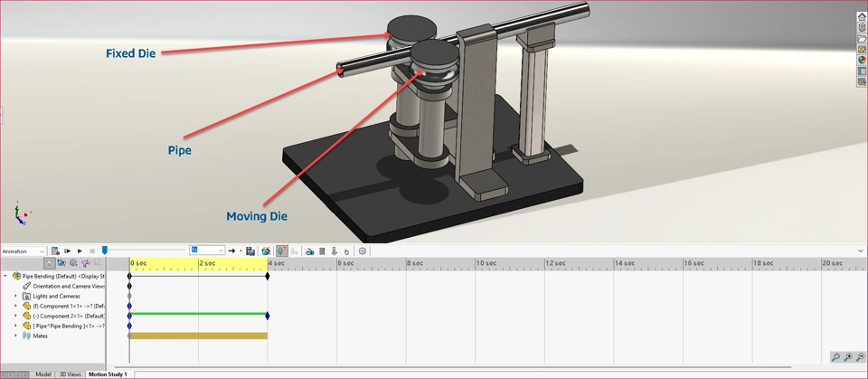Switch to the Model tab

43,374
